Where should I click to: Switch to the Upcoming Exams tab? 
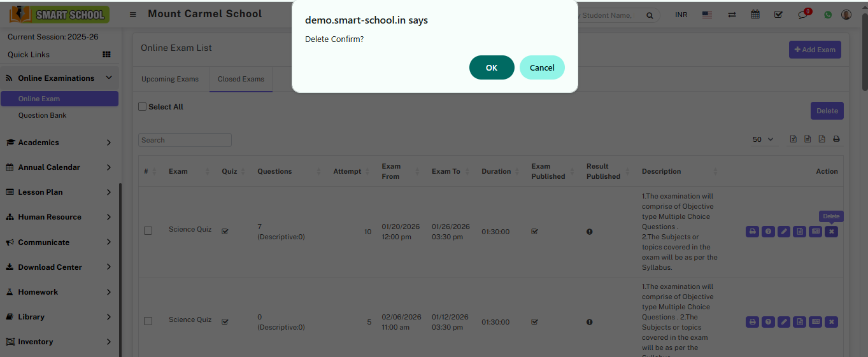[x=170, y=80]
